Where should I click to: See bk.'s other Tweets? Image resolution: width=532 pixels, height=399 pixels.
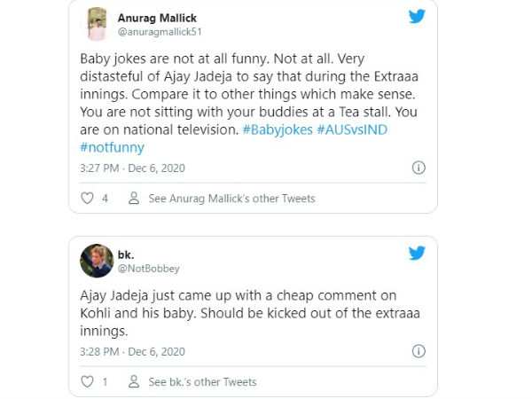tap(202, 382)
